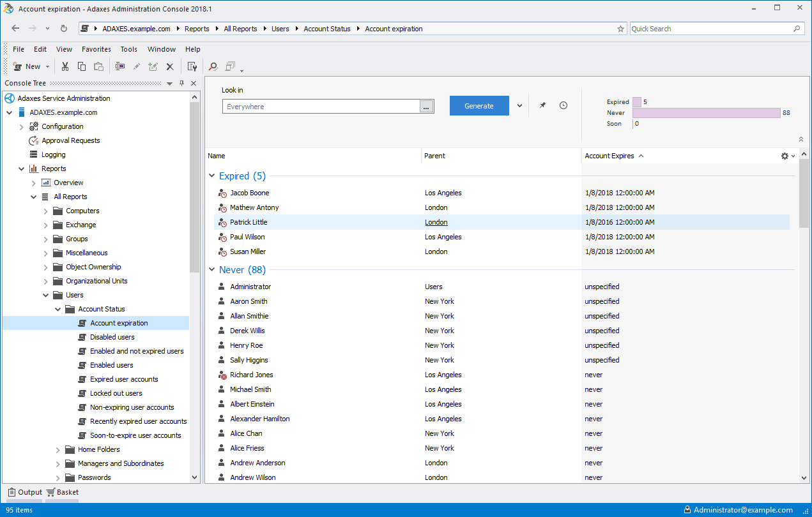Click the Delete X toolbar icon
The image size is (812, 517).
click(x=170, y=66)
